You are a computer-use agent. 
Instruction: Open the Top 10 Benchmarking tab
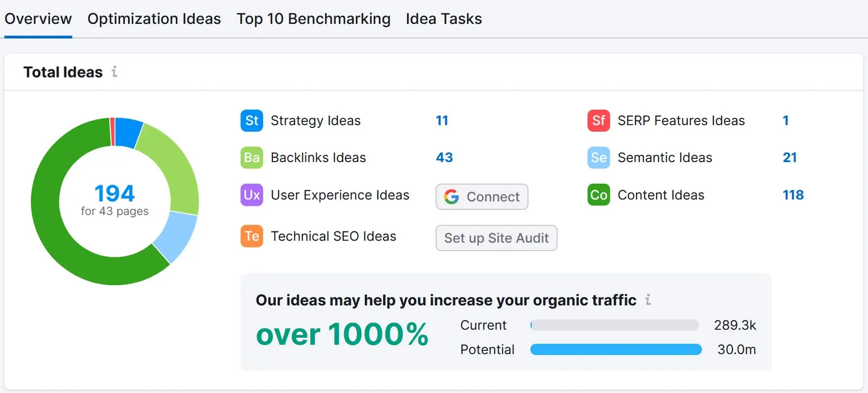(314, 18)
